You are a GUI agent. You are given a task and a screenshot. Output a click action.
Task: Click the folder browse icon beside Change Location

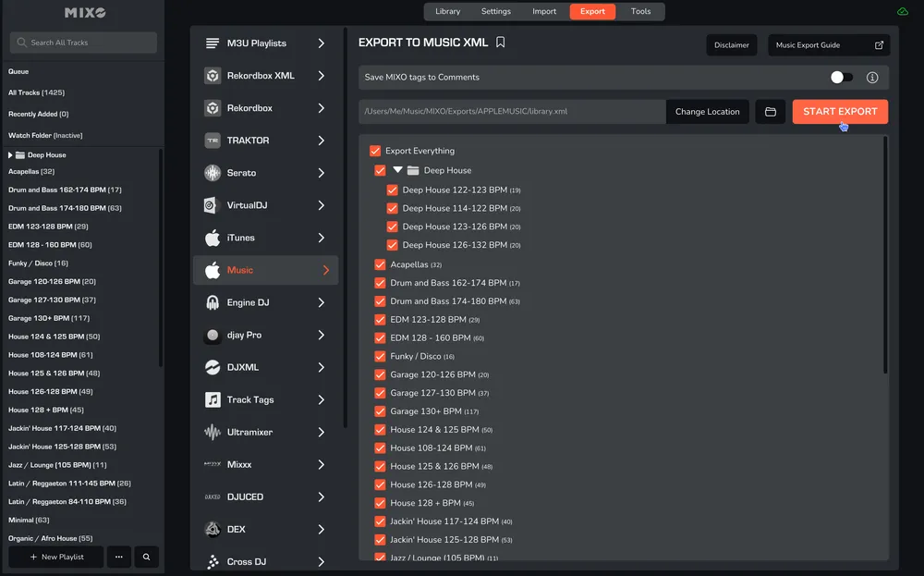770,111
